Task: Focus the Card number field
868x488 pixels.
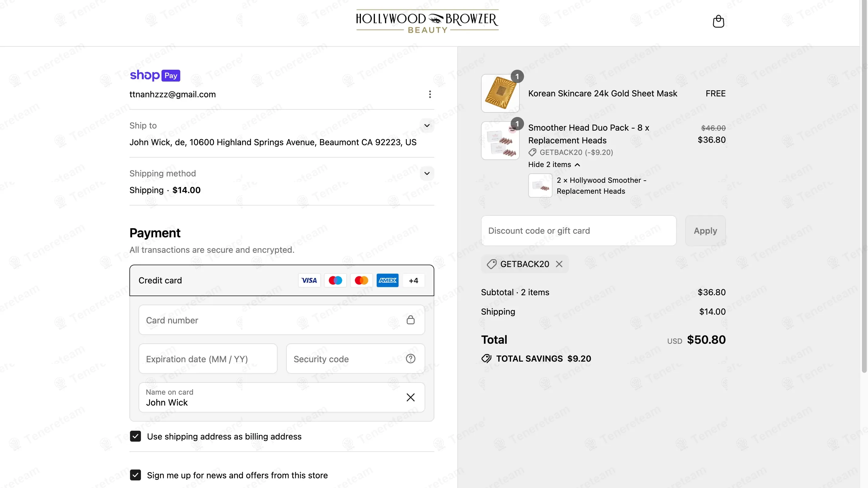Action: click(x=282, y=320)
